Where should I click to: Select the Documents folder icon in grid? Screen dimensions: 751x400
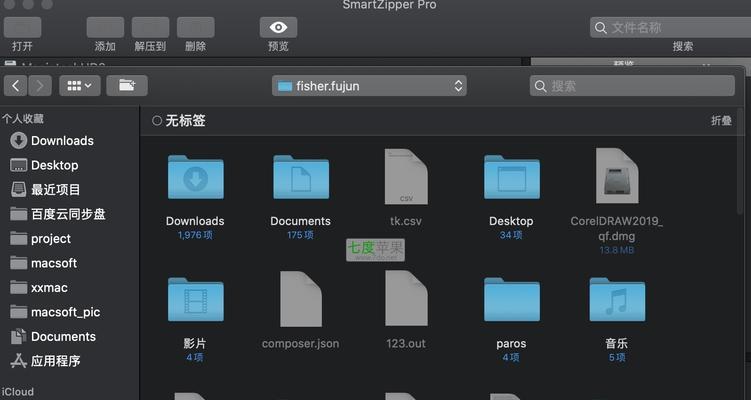coord(301,177)
